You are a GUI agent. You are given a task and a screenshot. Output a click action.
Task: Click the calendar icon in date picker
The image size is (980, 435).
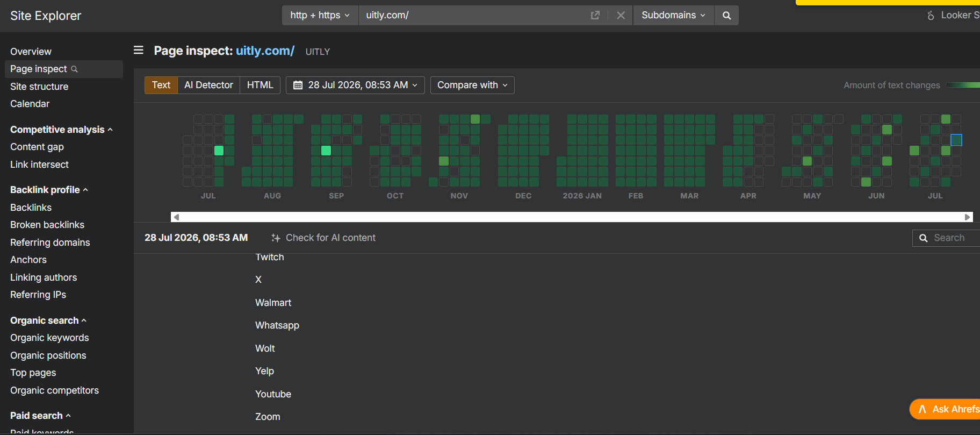click(x=298, y=85)
